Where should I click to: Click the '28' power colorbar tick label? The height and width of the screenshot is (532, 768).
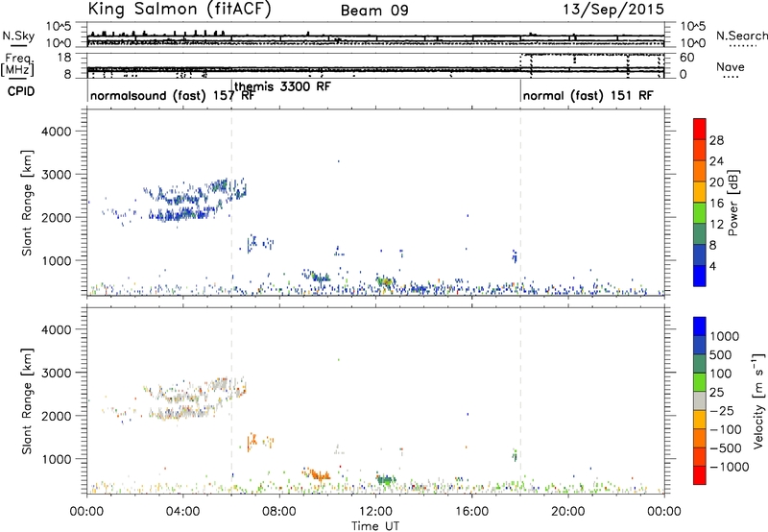(x=716, y=140)
